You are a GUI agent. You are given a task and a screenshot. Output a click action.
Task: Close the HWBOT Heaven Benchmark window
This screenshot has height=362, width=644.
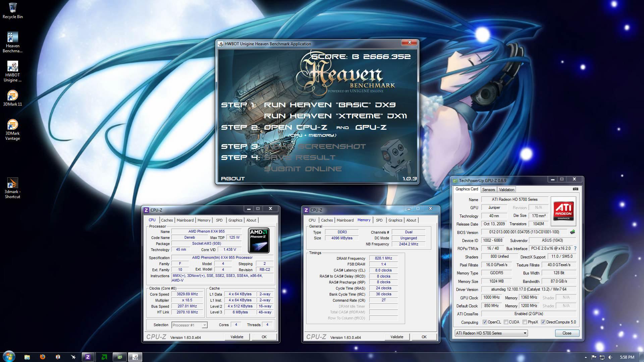(x=410, y=43)
